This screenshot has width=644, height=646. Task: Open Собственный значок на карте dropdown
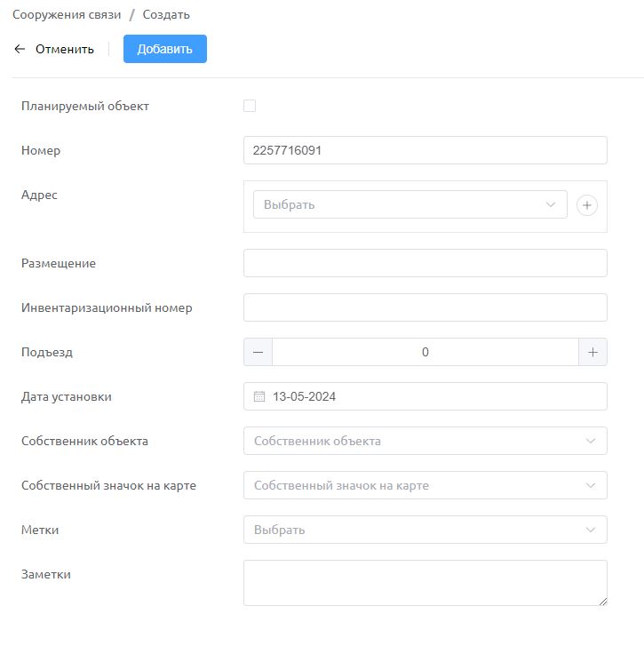[425, 485]
